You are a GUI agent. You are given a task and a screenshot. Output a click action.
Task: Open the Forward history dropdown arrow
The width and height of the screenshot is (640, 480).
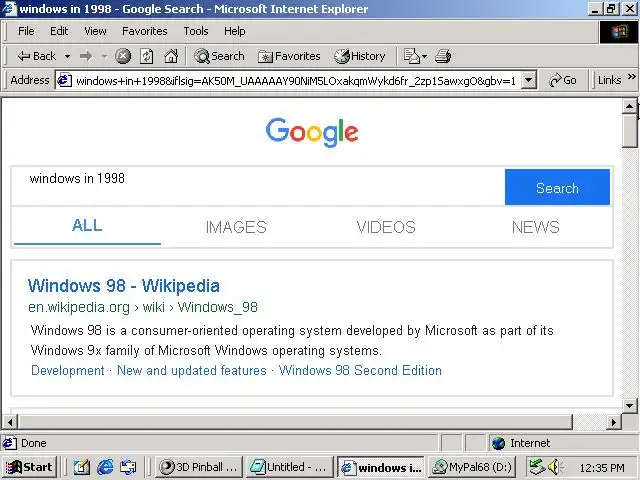coord(104,56)
